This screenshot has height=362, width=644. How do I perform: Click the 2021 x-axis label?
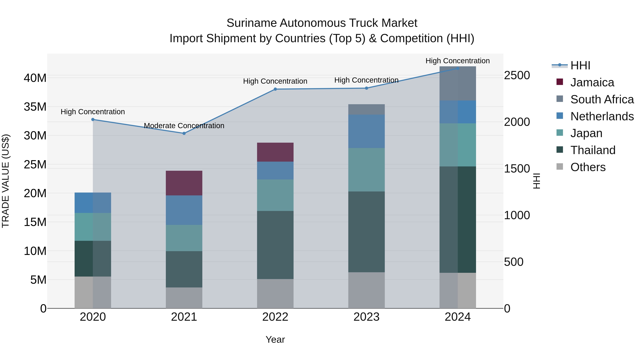coord(184,317)
